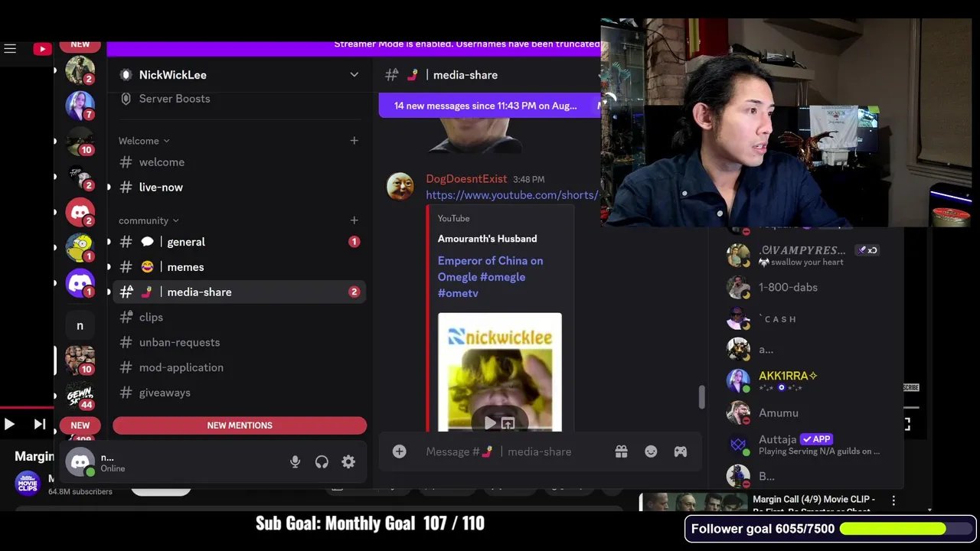Click Auttaja bot avatar
The image size is (980, 551).
pos(738,445)
